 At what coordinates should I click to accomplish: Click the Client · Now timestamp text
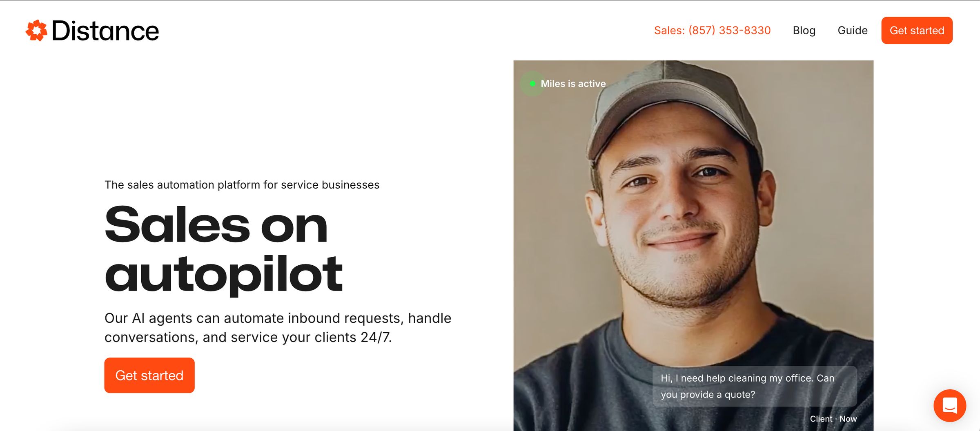pyautogui.click(x=833, y=419)
